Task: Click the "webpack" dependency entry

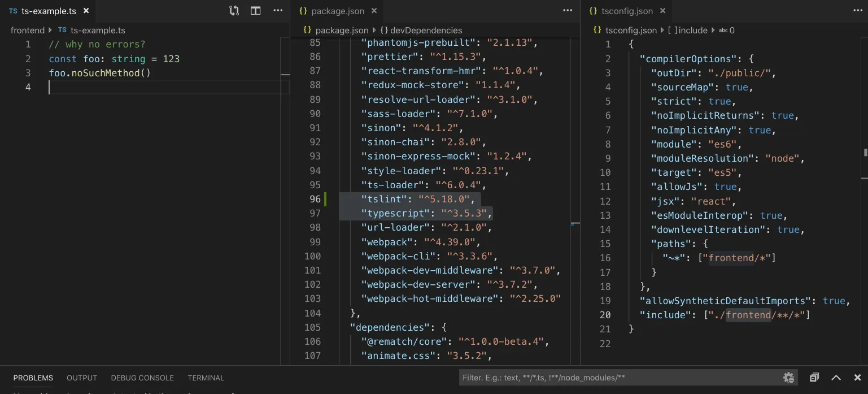Action: (x=421, y=242)
